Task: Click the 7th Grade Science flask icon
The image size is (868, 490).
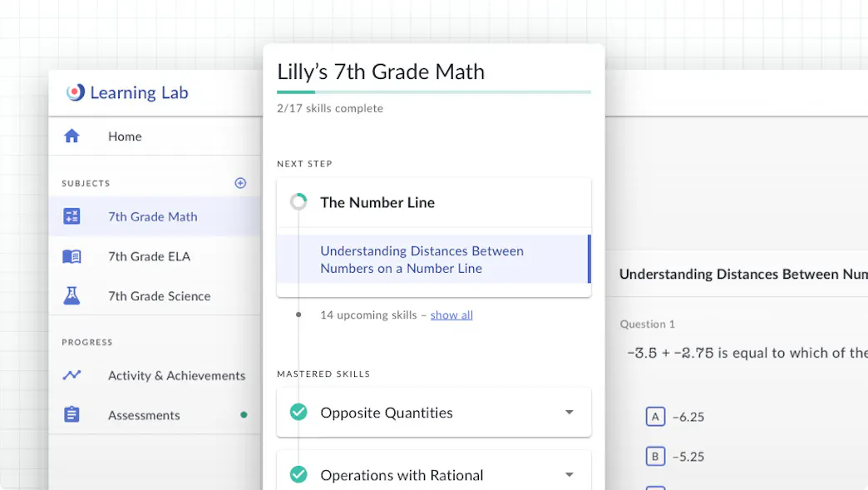Action: click(72, 295)
